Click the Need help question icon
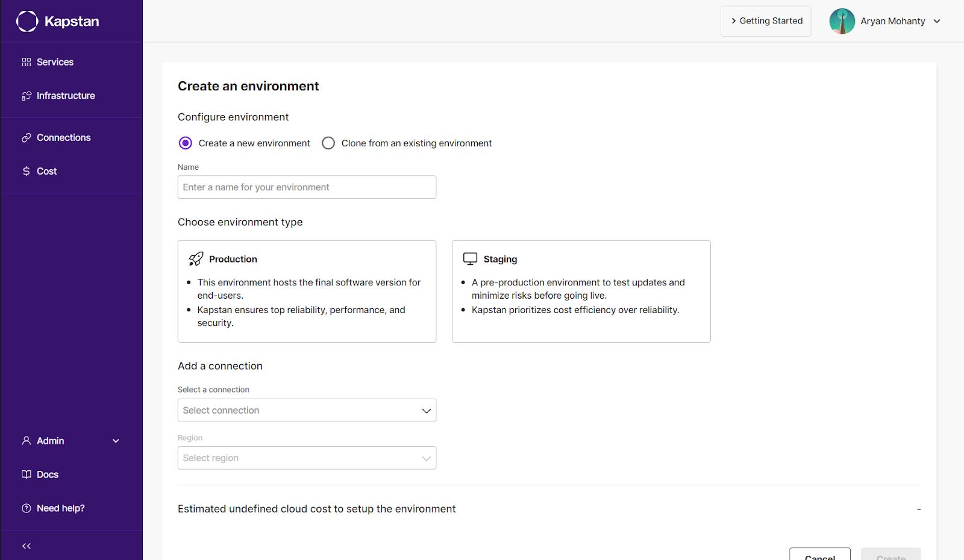 pos(27,508)
